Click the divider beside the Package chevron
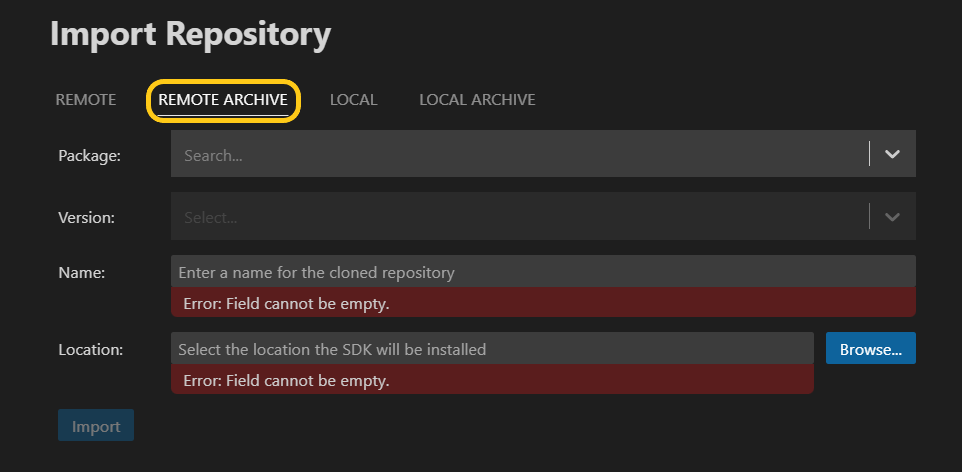The width and height of the screenshot is (962, 472). (x=870, y=154)
